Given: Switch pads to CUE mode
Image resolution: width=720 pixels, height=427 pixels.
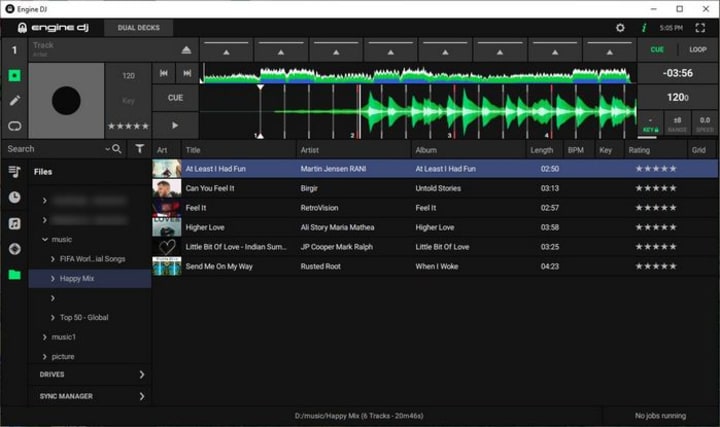Looking at the screenshot, I should coord(657,50).
